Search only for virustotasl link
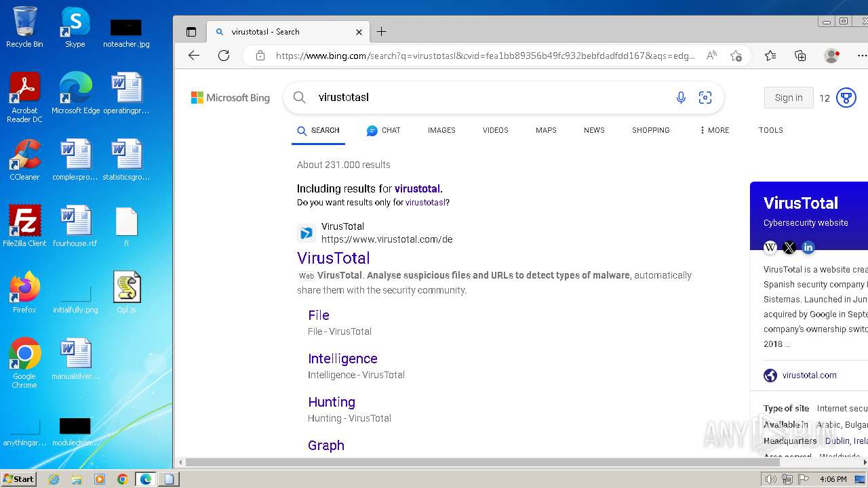The width and height of the screenshot is (868, 488). tap(426, 202)
